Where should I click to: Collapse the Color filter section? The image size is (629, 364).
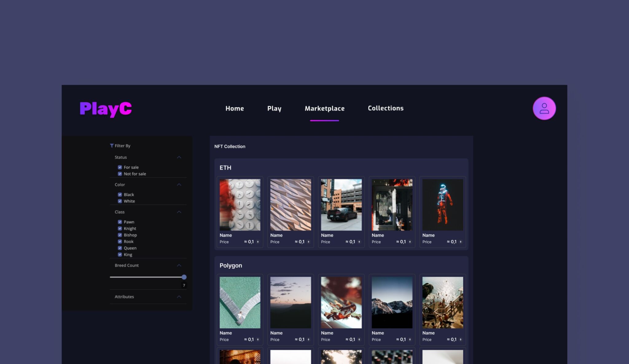pyautogui.click(x=179, y=185)
